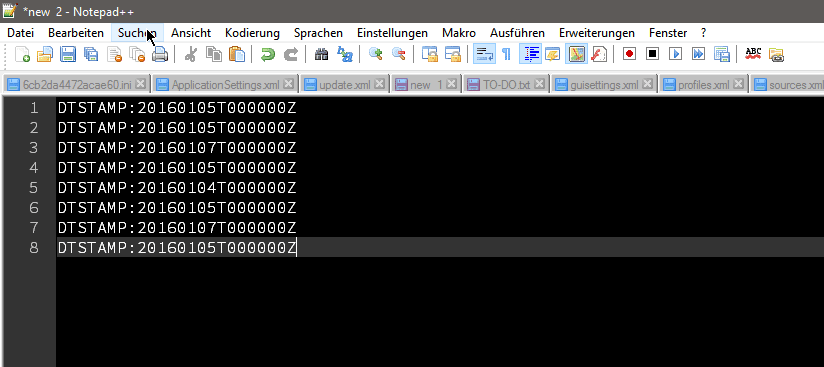Screen dimensions: 824x367
Task: Open Find dialog with binoculars icon
Action: (321, 54)
